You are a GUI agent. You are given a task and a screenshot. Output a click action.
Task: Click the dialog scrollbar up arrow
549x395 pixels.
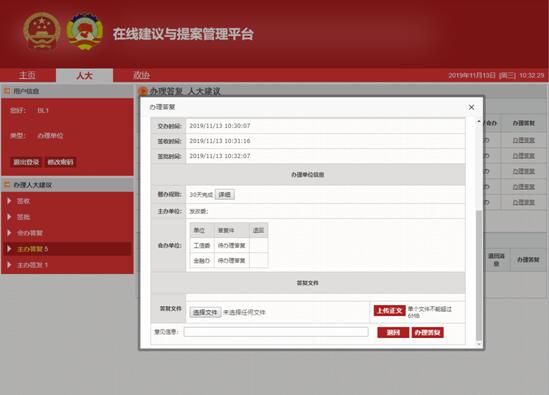(479, 122)
